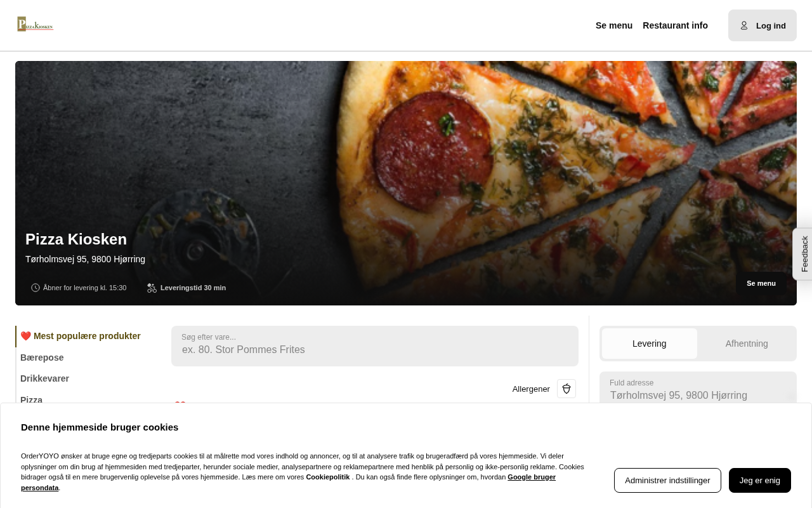Click the Se menu button on banner
812x508 pixels.
point(761,283)
